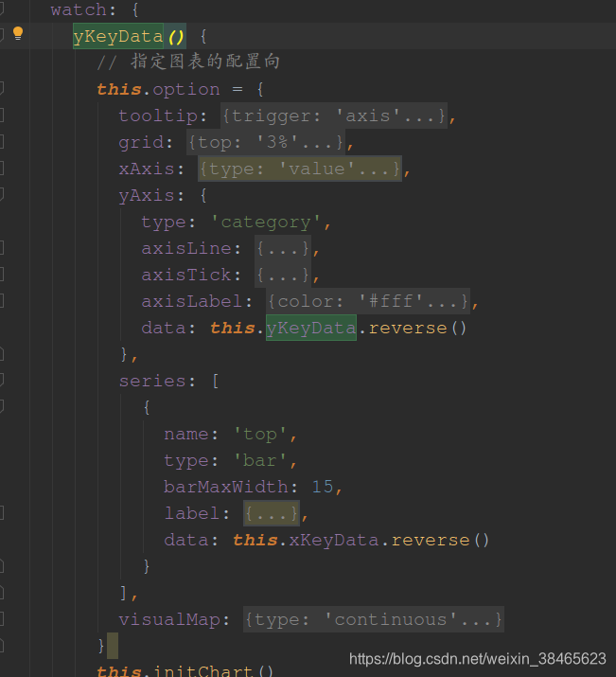Click highlighted yKeyData usage in yAxis data
The width and height of the screenshot is (616, 677).
click(x=311, y=328)
